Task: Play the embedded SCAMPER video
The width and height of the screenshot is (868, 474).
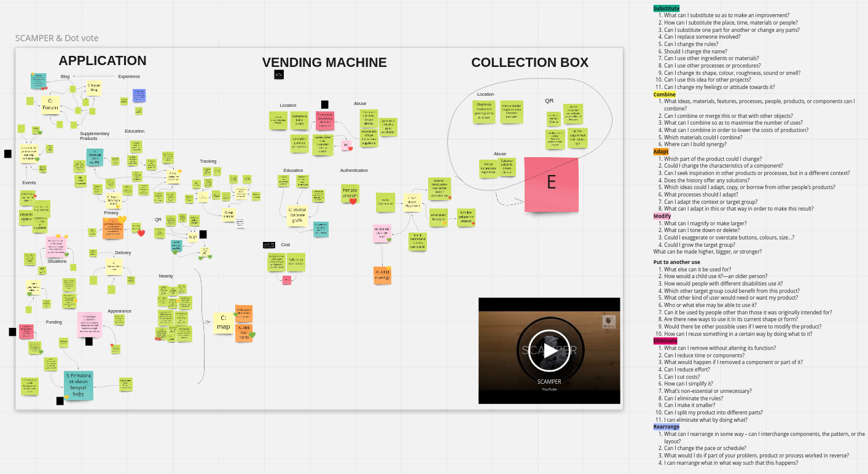Action: point(549,351)
